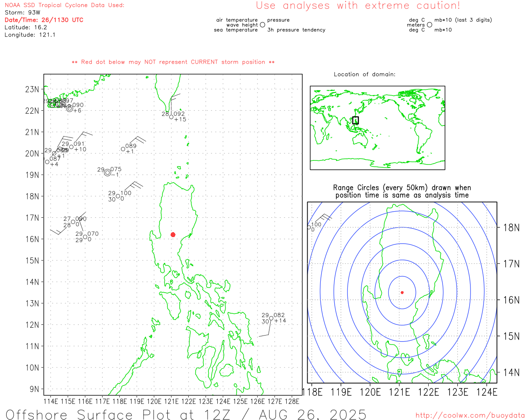The width and height of the screenshot is (525, 420).
Task: Select the station circle reading 090 near 17N
Action: tap(73, 222)
